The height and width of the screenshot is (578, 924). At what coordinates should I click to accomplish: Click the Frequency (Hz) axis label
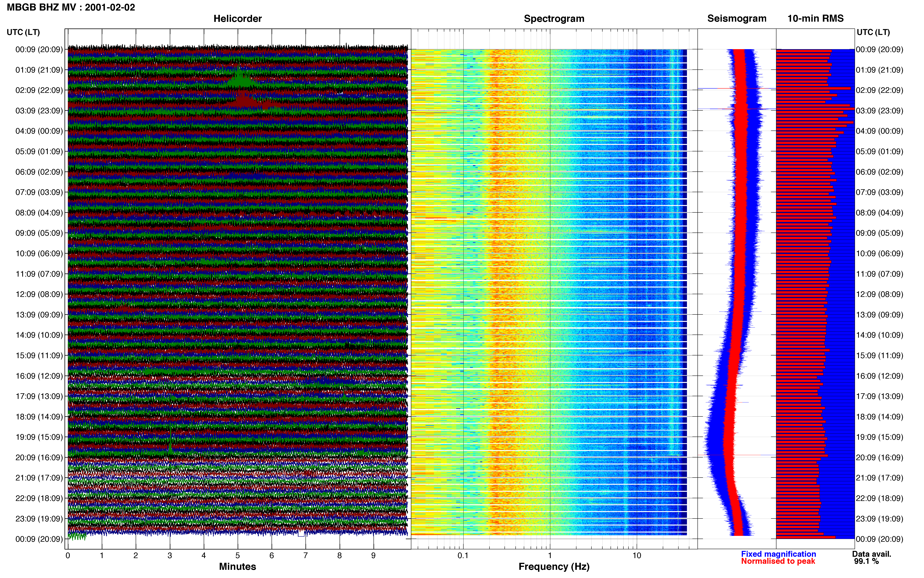pyautogui.click(x=554, y=566)
